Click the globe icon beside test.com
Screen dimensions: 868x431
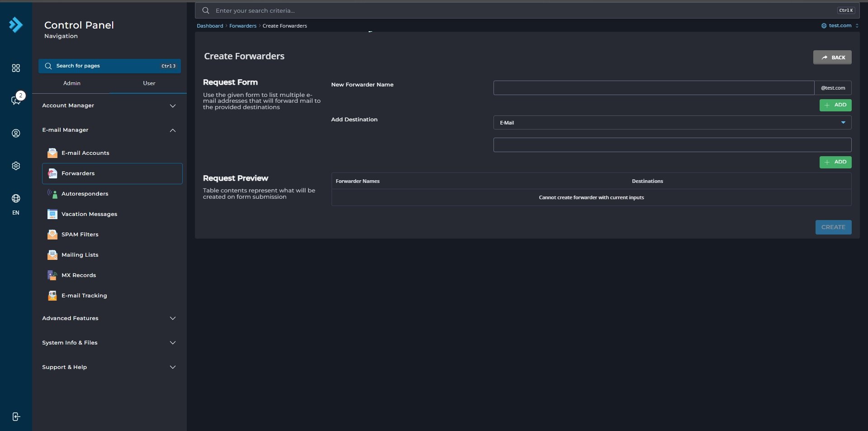coord(824,26)
